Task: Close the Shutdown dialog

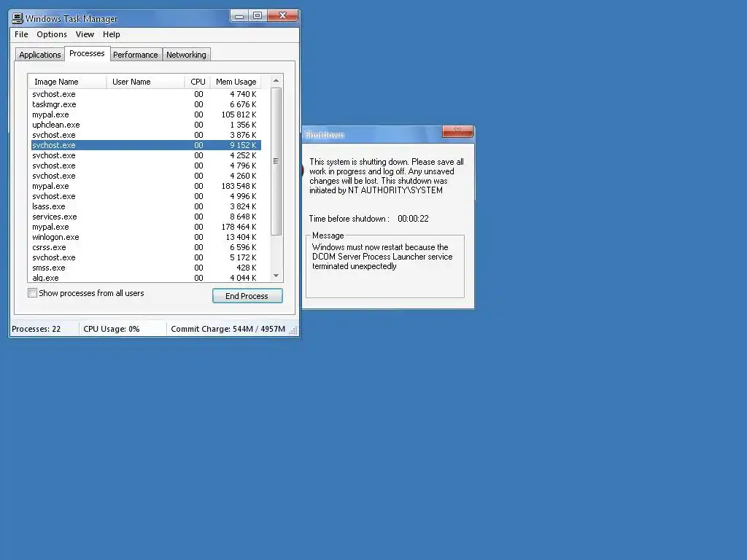Action: click(457, 131)
